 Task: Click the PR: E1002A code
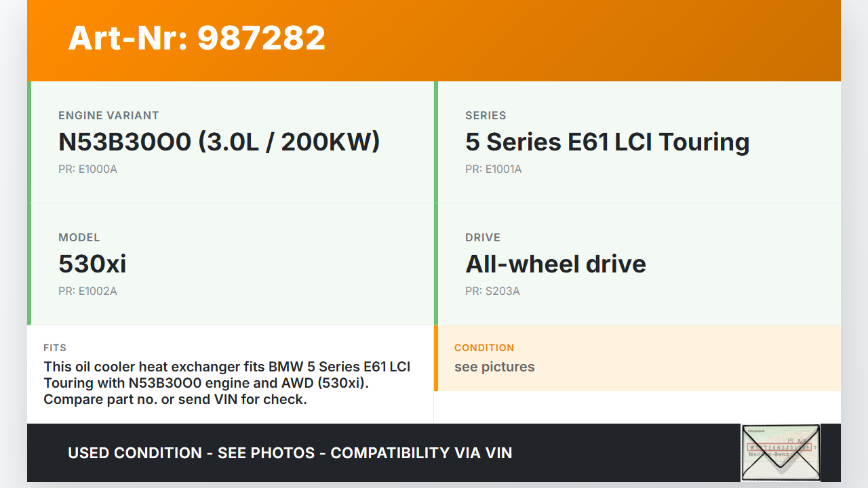(87, 291)
